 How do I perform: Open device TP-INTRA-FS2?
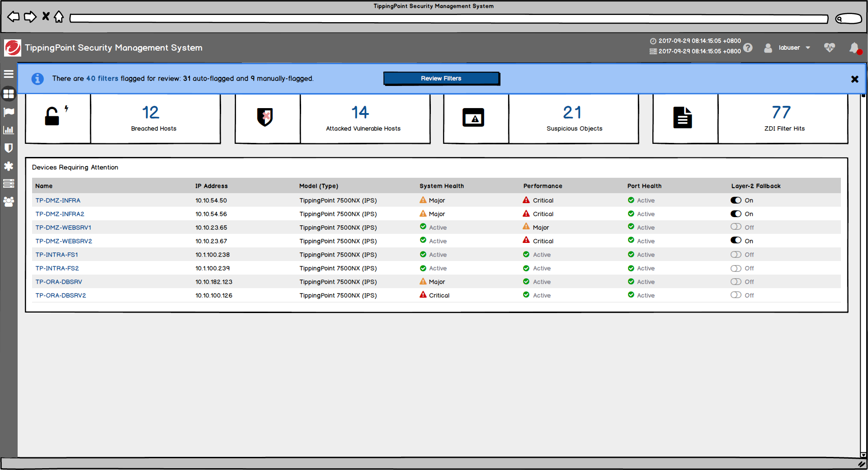click(x=57, y=268)
